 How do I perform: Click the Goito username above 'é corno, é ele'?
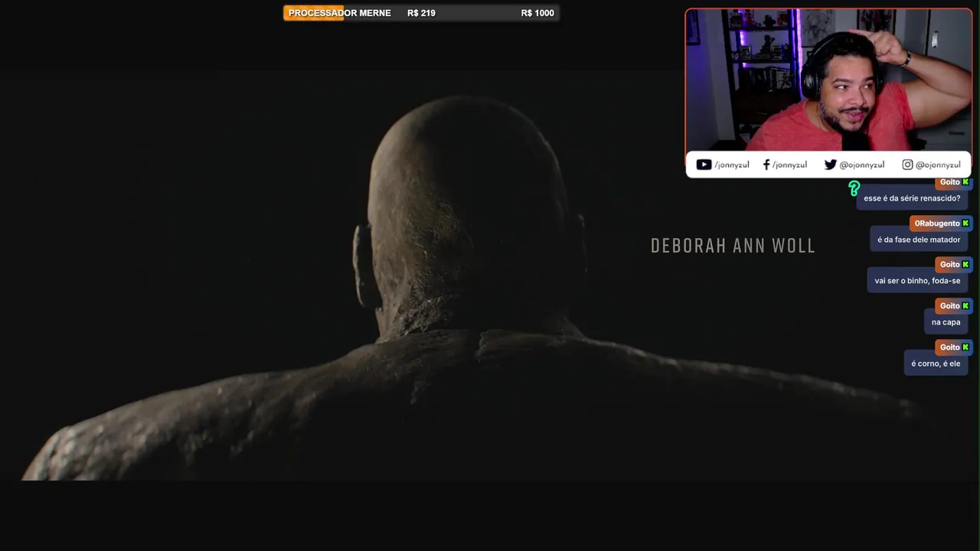[949, 347]
